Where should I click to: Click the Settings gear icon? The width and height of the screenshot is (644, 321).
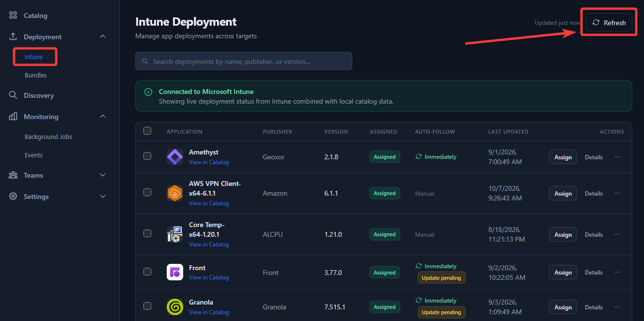[x=13, y=197]
